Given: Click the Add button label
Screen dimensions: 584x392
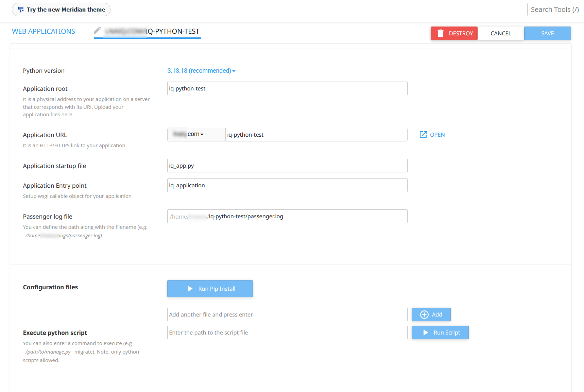Looking at the screenshot, I should [x=437, y=314].
